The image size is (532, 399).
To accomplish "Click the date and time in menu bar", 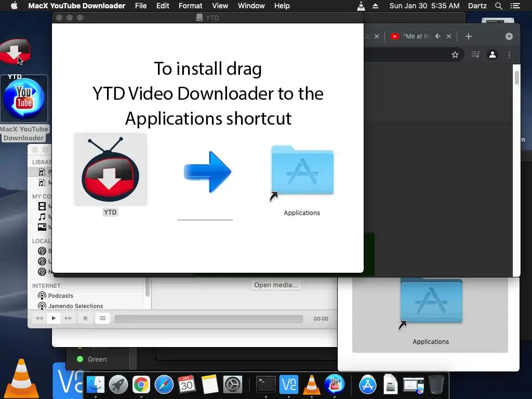I will tap(424, 6).
